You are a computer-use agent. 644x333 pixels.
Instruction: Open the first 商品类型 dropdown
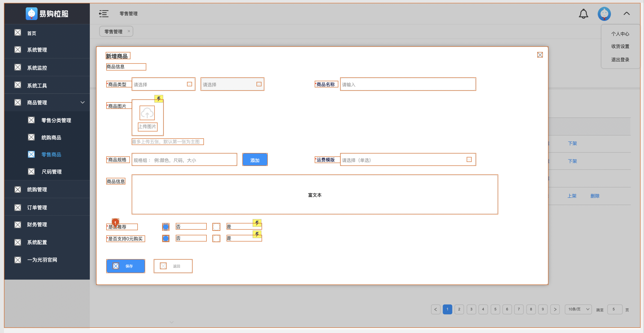click(164, 84)
